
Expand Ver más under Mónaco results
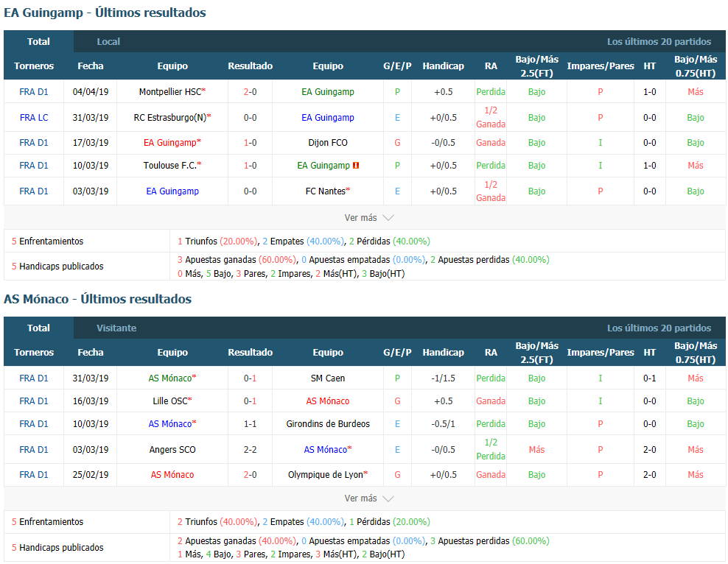(x=369, y=498)
